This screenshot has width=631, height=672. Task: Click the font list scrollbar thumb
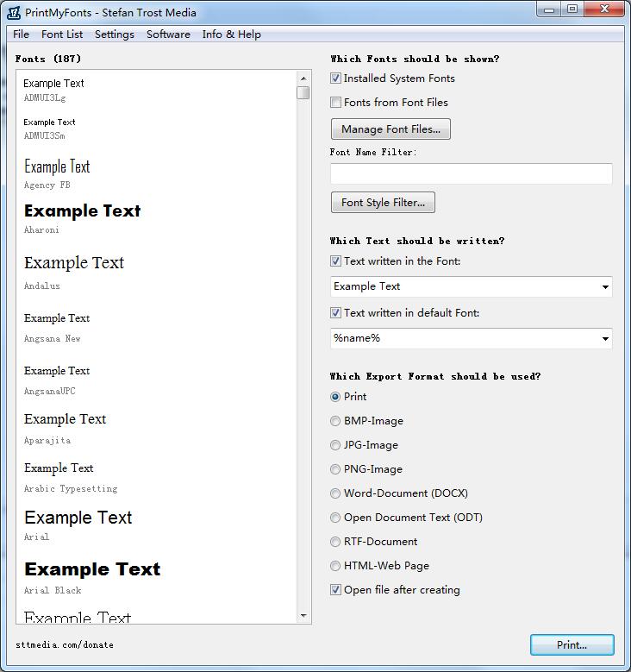pyautogui.click(x=303, y=92)
